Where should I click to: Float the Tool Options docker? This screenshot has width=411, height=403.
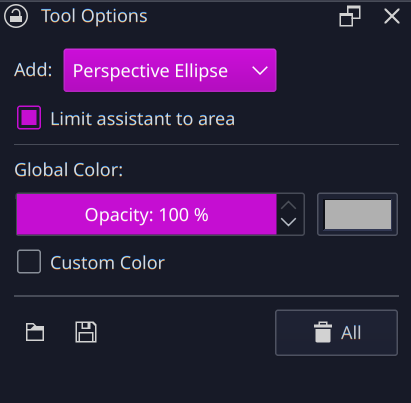coord(350,16)
